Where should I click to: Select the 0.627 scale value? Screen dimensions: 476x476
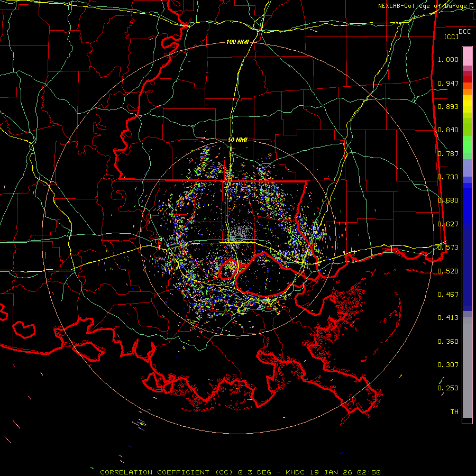click(x=448, y=224)
